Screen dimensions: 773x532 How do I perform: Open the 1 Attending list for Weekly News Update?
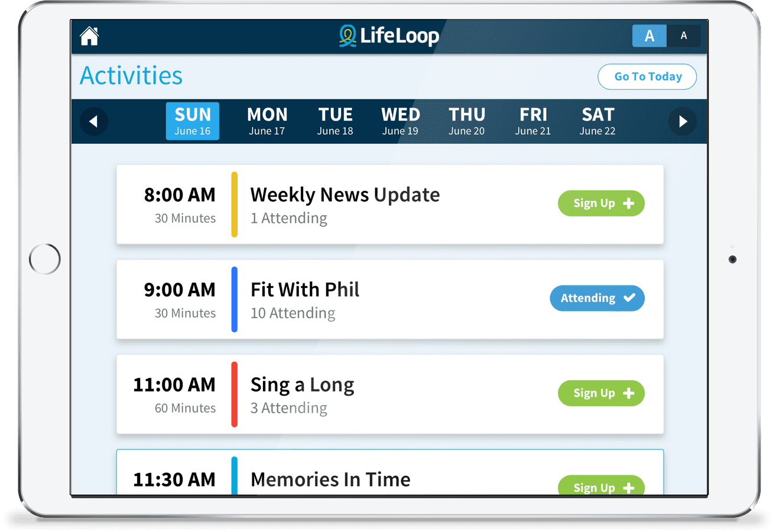pyautogui.click(x=288, y=218)
